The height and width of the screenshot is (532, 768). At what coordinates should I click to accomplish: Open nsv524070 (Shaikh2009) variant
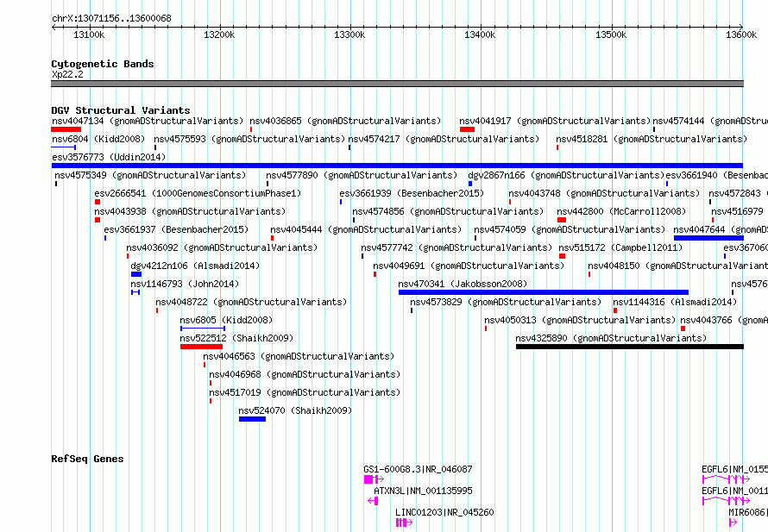295,410
